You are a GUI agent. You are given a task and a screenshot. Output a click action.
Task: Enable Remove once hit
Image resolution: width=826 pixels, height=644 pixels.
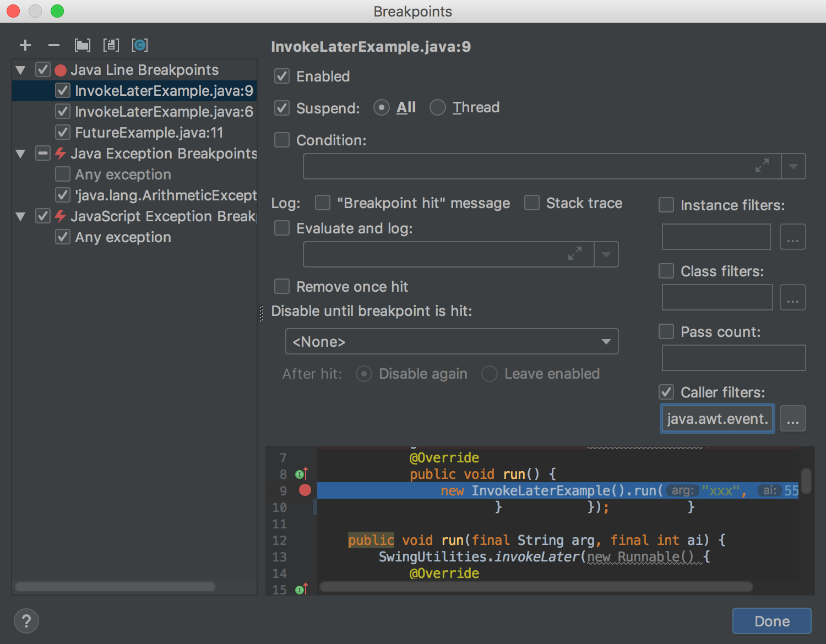(x=282, y=286)
